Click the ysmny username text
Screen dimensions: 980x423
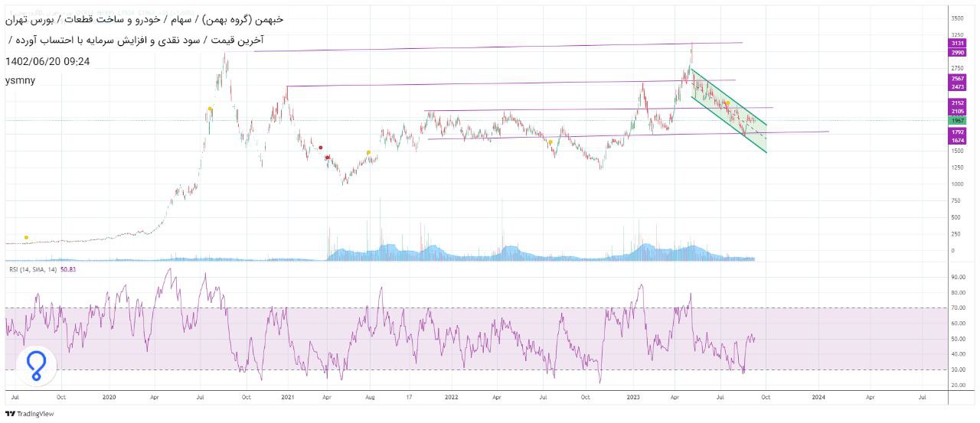20,80
